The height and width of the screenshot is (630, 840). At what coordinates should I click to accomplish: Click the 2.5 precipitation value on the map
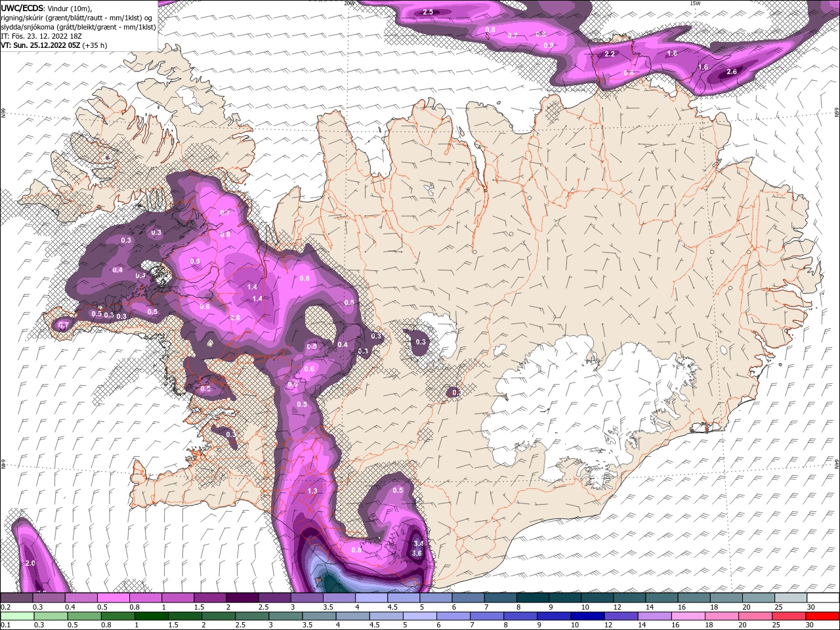pos(428,12)
